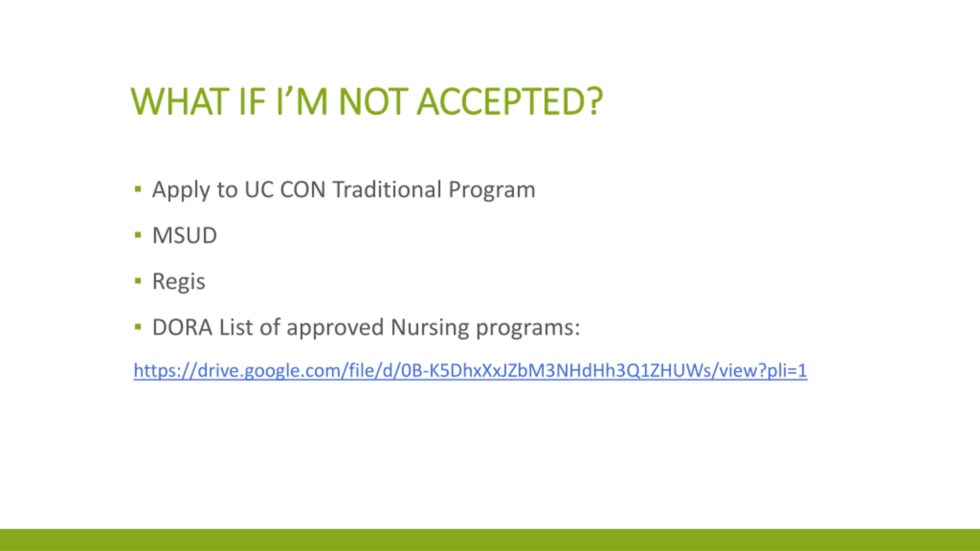The width and height of the screenshot is (980, 551).
Task: Click the Regis bullet text
Action: 179,281
